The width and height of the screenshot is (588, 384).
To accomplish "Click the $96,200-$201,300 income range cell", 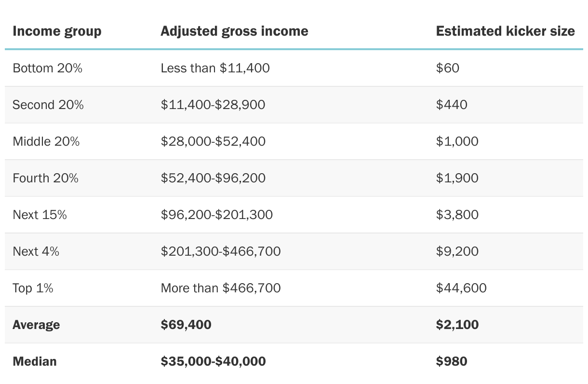I will coord(216,215).
